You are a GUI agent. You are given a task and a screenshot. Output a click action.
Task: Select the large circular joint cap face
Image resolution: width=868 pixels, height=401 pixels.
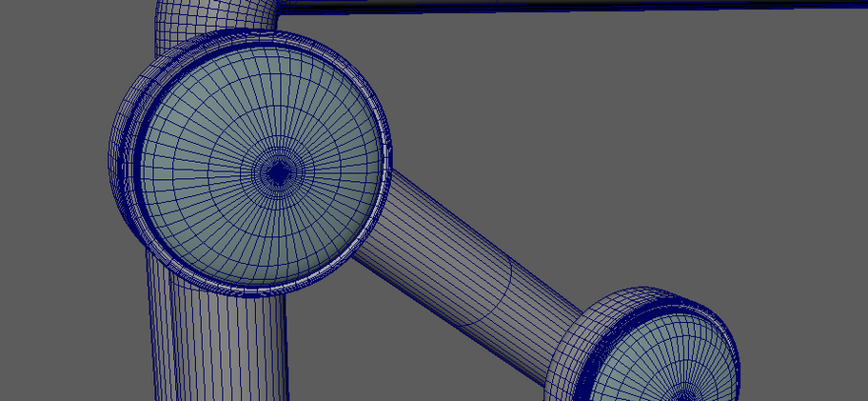(x=260, y=166)
